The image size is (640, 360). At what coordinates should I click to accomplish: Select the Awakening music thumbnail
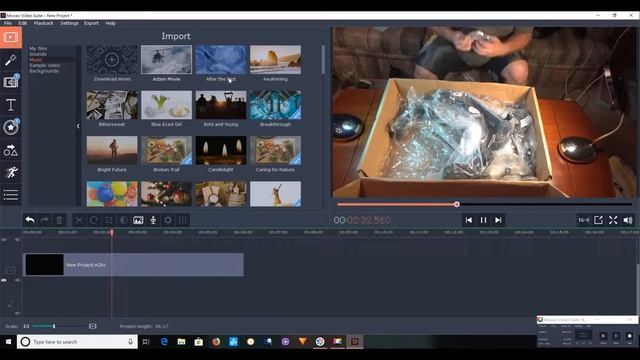276,60
